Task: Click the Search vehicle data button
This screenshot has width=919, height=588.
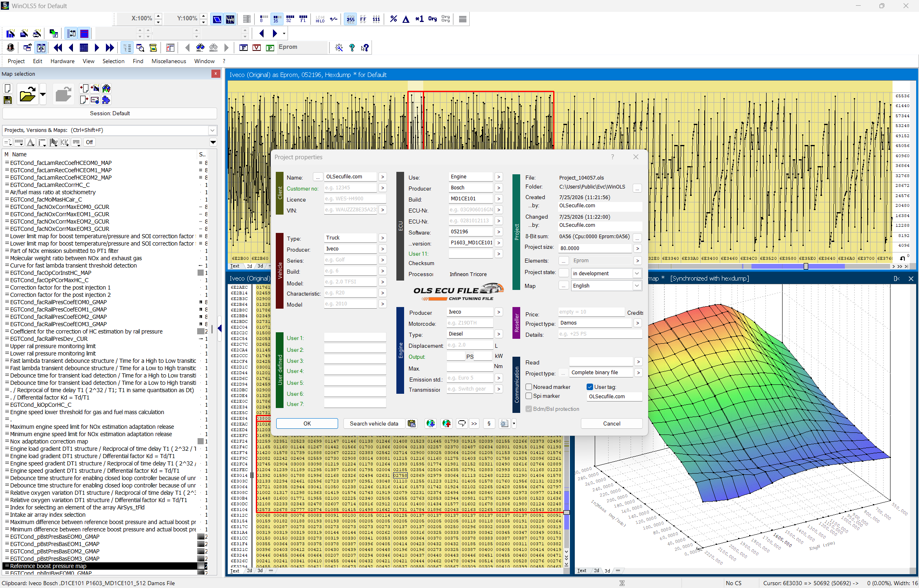Action: pos(374,423)
